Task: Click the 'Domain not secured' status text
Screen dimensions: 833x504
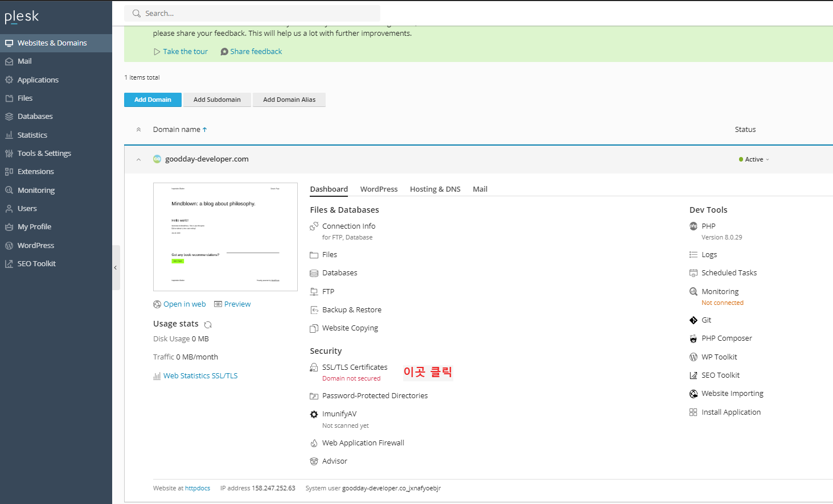Action: coord(351,378)
